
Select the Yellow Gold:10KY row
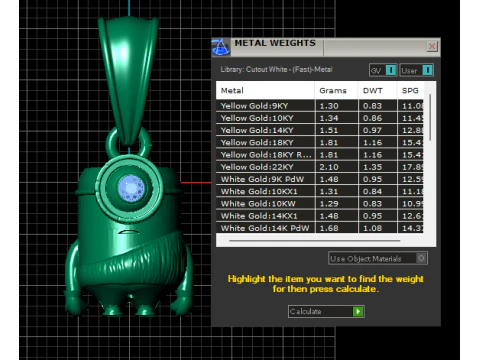tap(320, 118)
